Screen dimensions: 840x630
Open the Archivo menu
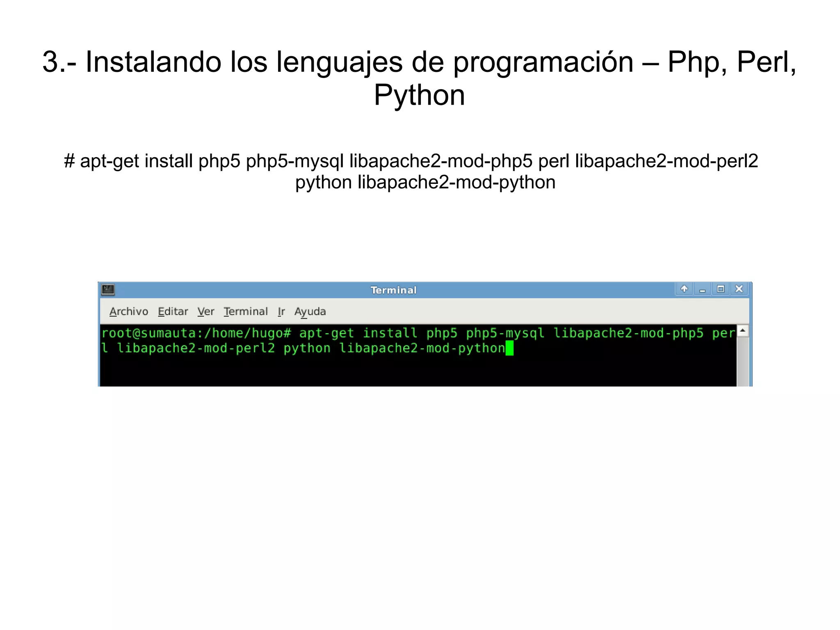point(128,312)
